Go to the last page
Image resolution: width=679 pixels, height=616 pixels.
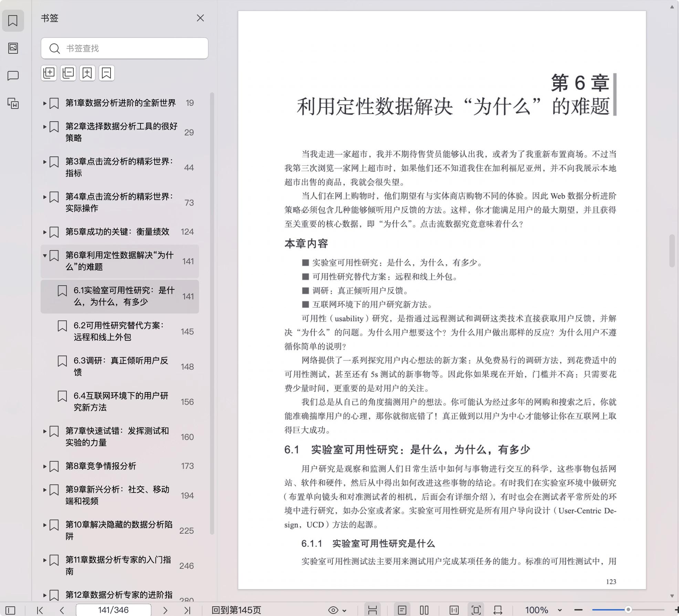(x=187, y=610)
